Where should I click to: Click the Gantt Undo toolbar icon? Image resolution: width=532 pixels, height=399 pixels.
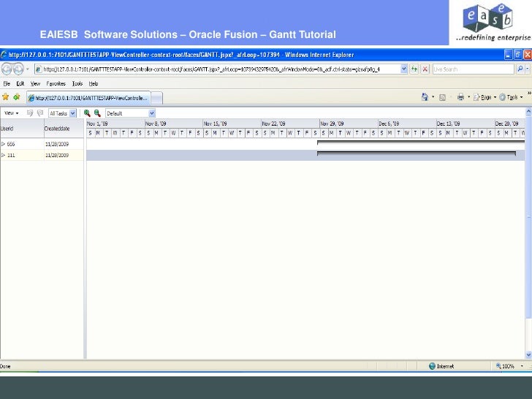(x=30, y=113)
